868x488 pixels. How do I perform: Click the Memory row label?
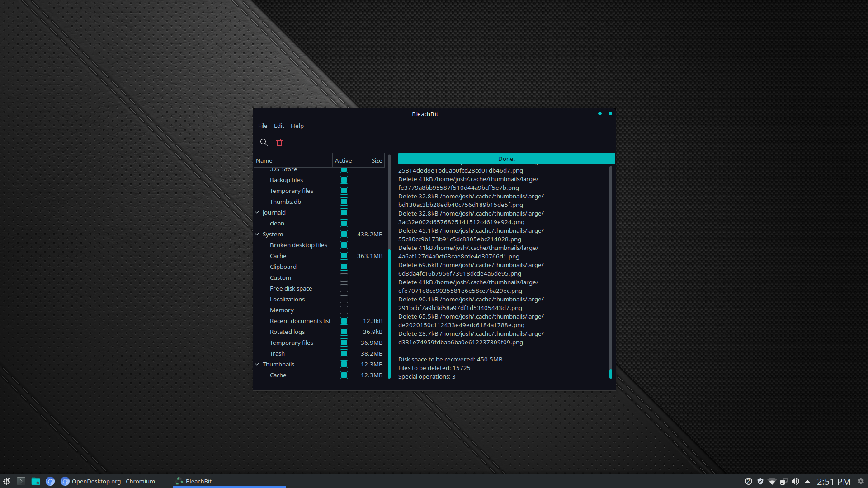[282, 310]
